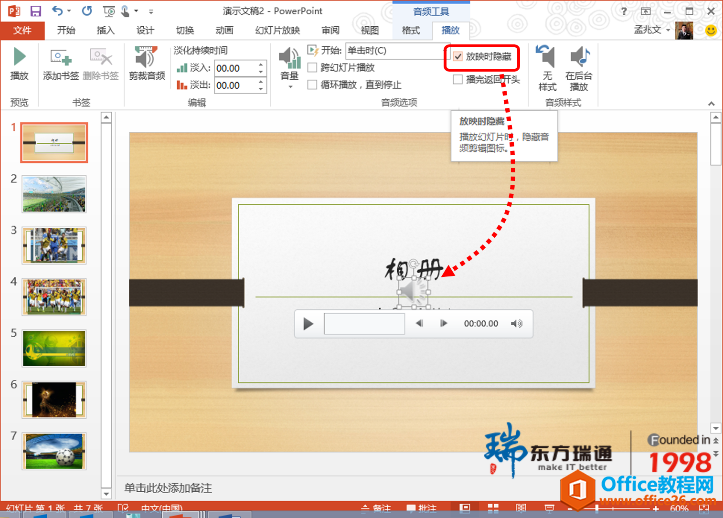Open reading view from status bar

coord(521,508)
